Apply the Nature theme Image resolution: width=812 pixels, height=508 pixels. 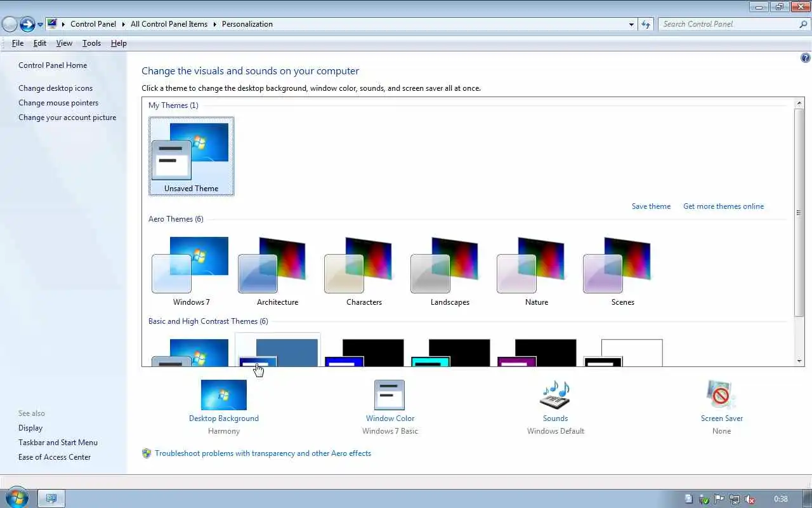coord(536,271)
